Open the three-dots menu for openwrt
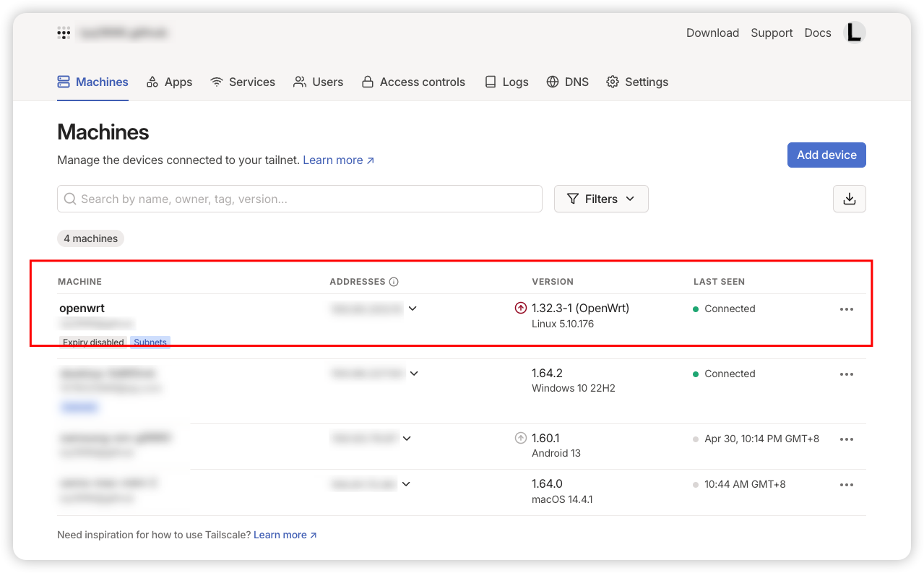Viewport: 924px width, 573px height. tap(847, 309)
